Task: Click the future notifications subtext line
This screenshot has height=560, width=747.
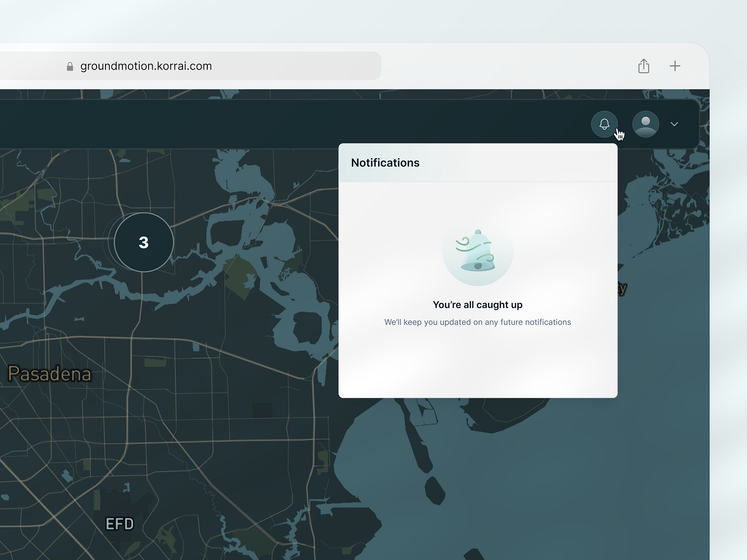Action: pos(477,322)
